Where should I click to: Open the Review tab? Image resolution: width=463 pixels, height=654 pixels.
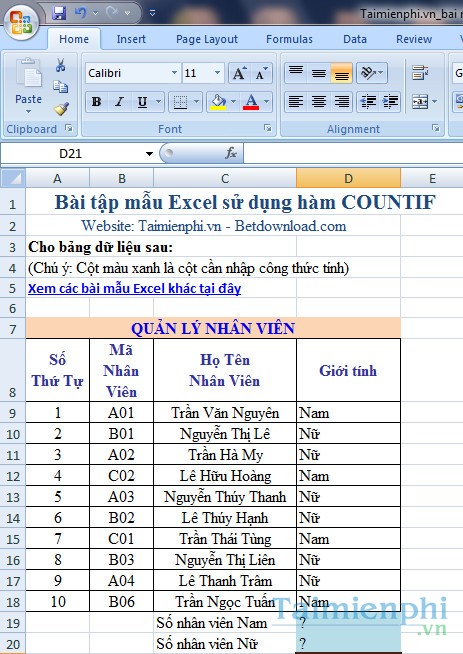click(414, 39)
